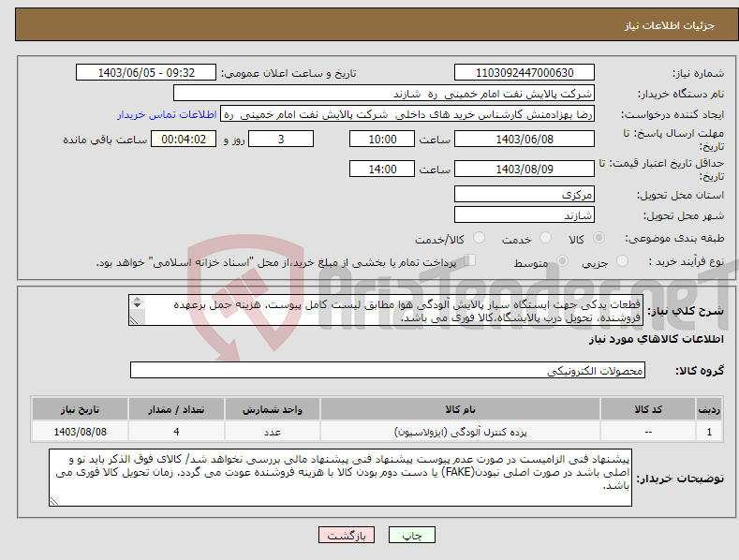This screenshot has height=560, width=739.
Task: Click the unit cell عدد
Action: (273, 432)
